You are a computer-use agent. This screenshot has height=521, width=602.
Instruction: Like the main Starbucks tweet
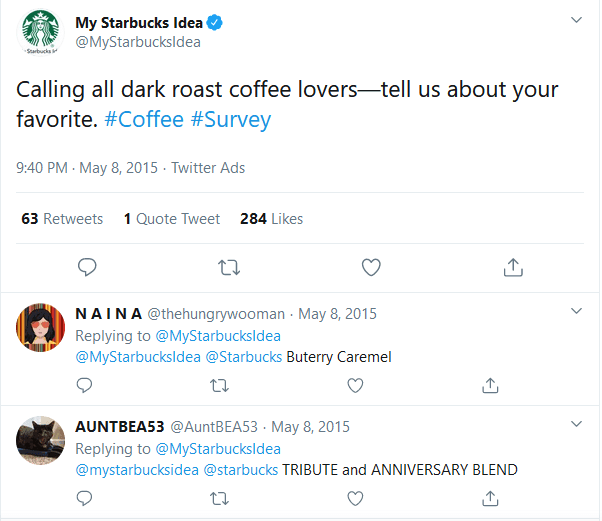click(371, 267)
